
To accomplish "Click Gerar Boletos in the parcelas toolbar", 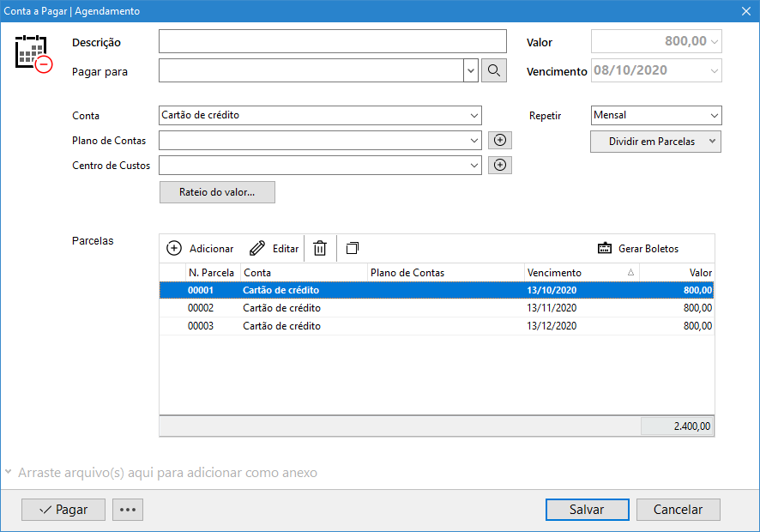I will pyautogui.click(x=638, y=248).
